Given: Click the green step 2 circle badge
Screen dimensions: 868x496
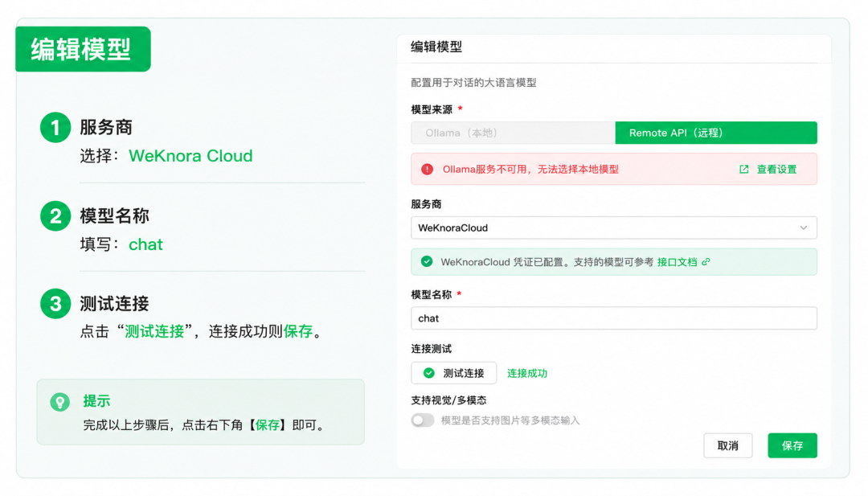Looking at the screenshot, I should tap(55, 215).
